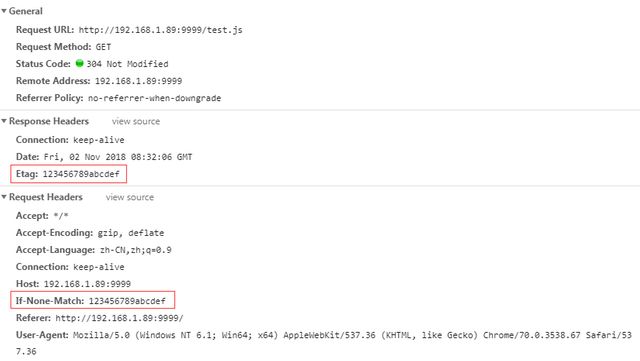640x361 pixels.
Task: Click the green status code indicator icon
Action: pyautogui.click(x=80, y=63)
